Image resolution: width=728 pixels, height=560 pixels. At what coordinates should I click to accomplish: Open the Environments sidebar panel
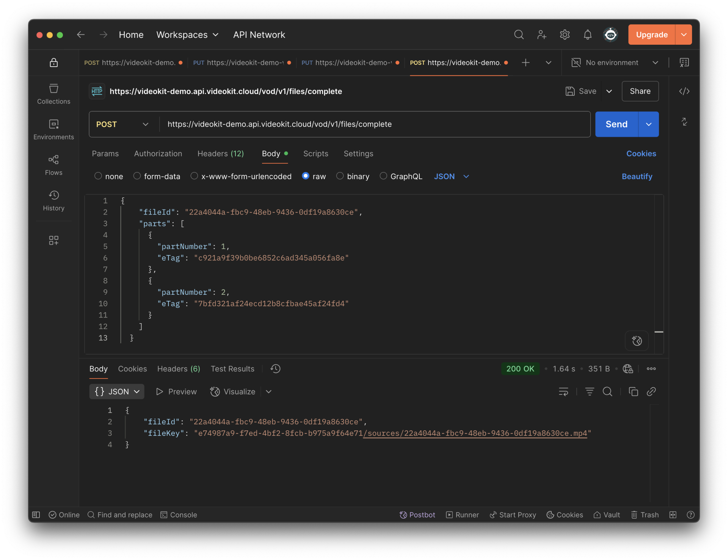pos(53,130)
